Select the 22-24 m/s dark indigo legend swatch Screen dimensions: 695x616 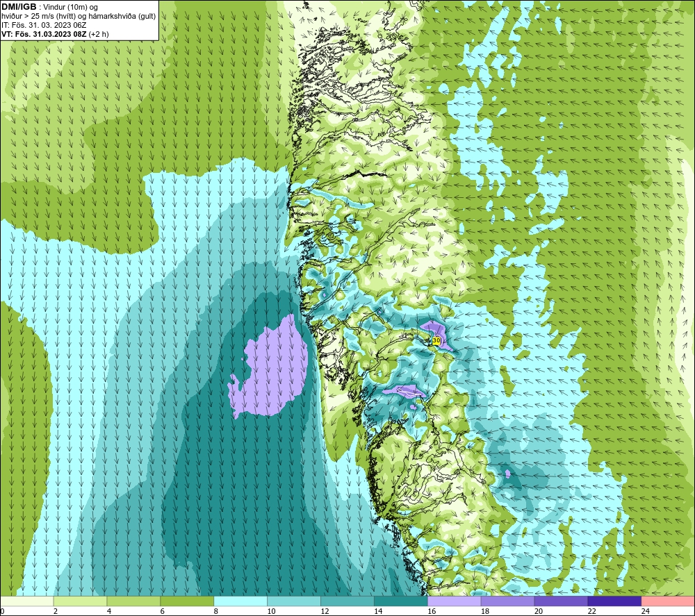pyautogui.click(x=615, y=601)
